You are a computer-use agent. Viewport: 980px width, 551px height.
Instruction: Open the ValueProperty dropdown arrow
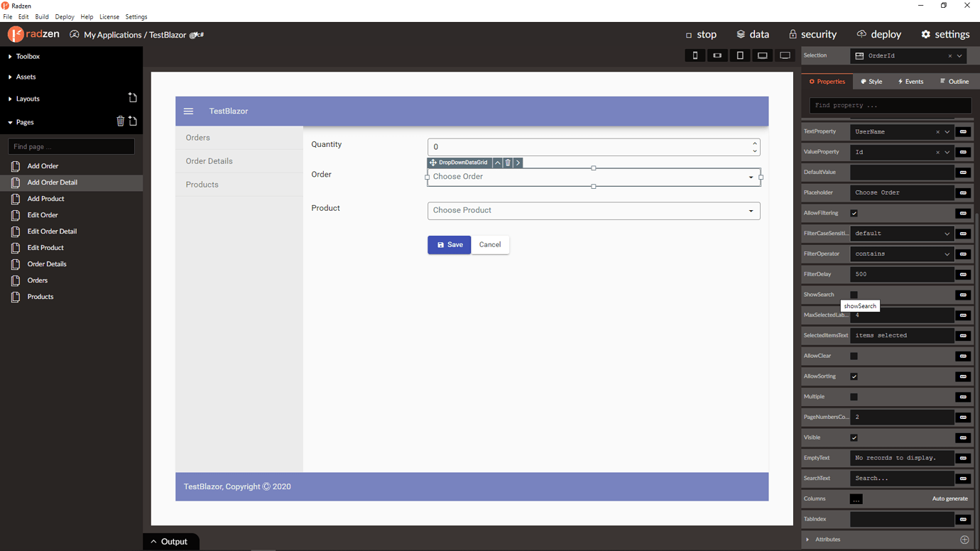(x=947, y=153)
